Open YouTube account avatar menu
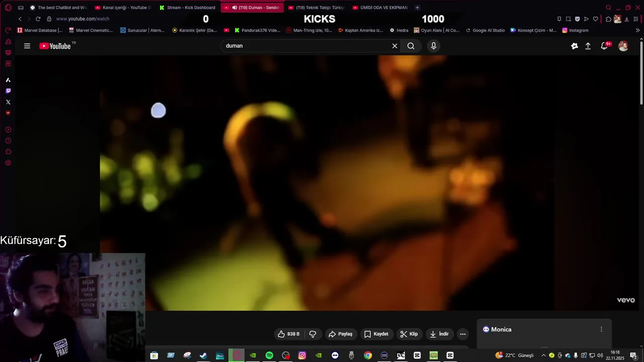Viewport: 644px width, 362px height. 623,46
